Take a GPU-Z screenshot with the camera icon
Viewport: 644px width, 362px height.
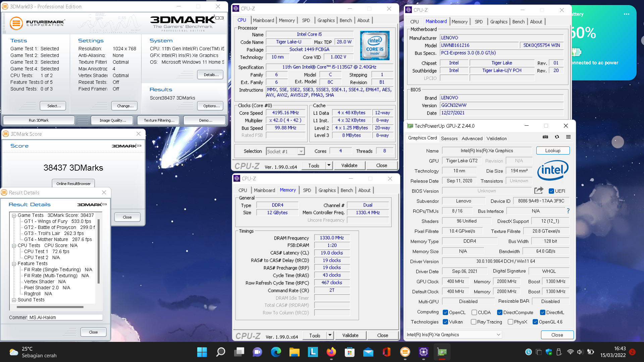[x=545, y=137]
